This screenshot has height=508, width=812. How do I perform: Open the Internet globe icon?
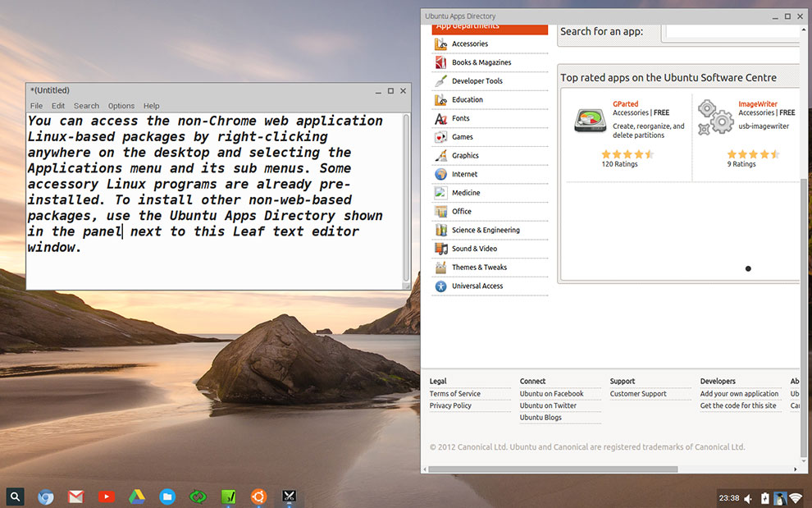coord(440,174)
